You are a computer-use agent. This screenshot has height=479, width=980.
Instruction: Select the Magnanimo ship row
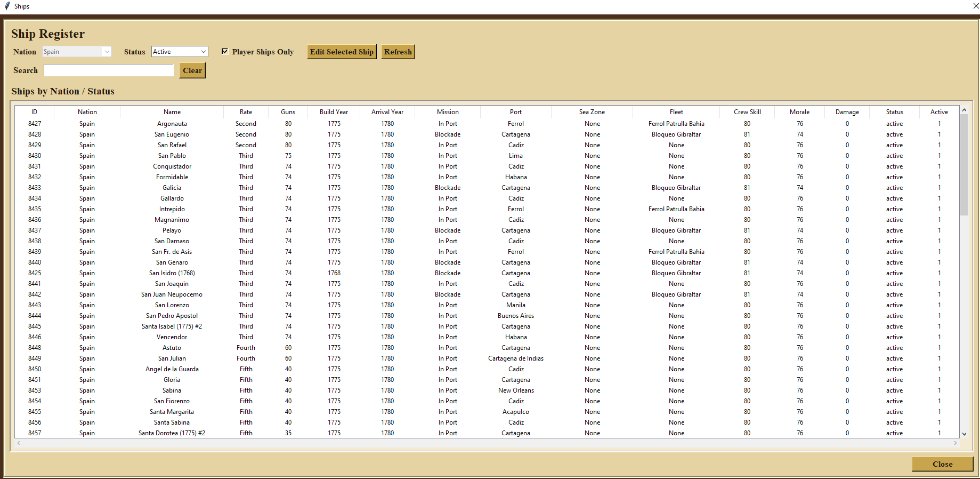487,220
